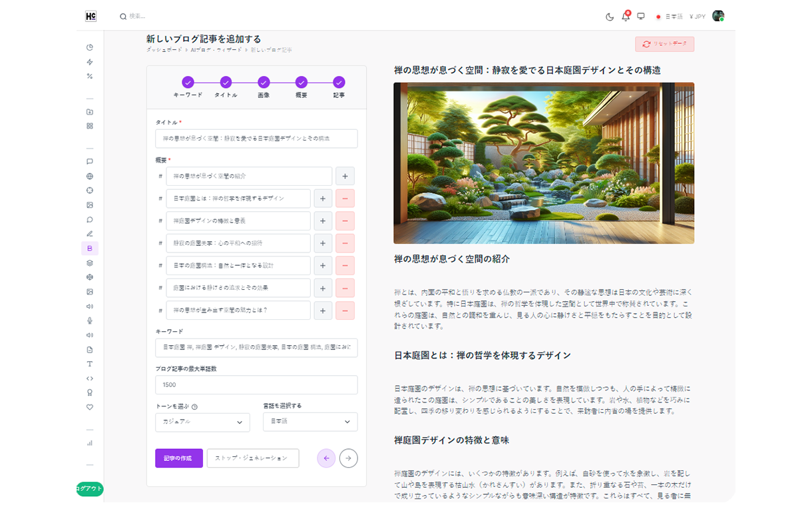Go to the キーワード wizard step

pos(188,83)
